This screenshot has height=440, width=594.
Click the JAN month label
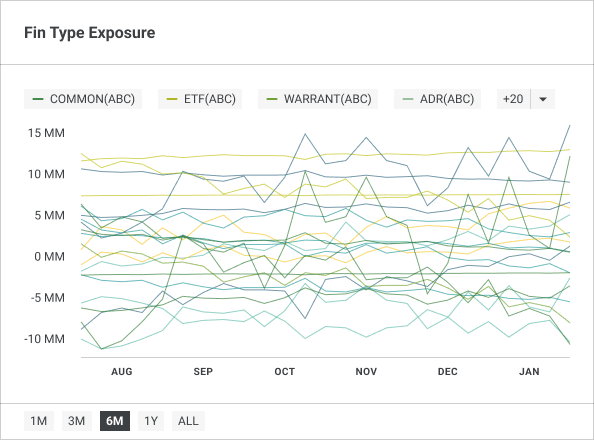coord(529,371)
